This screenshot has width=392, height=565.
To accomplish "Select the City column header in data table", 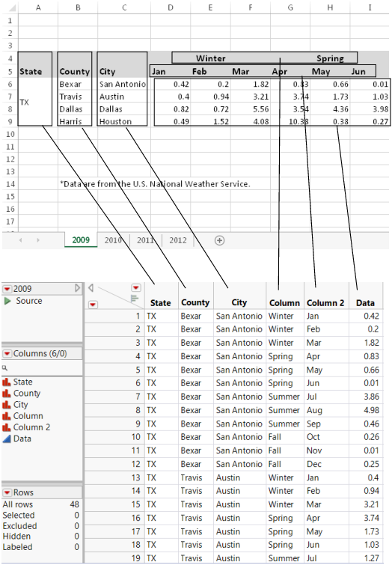I will coord(239,302).
